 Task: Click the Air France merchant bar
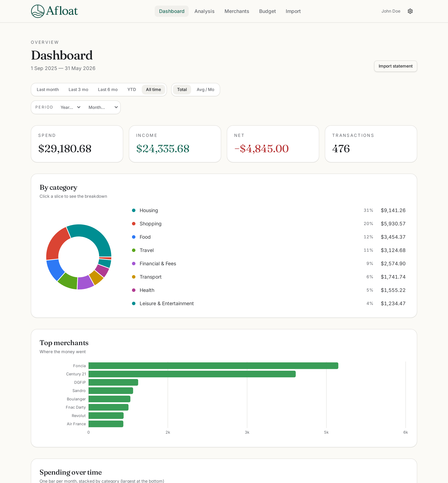tap(106, 424)
